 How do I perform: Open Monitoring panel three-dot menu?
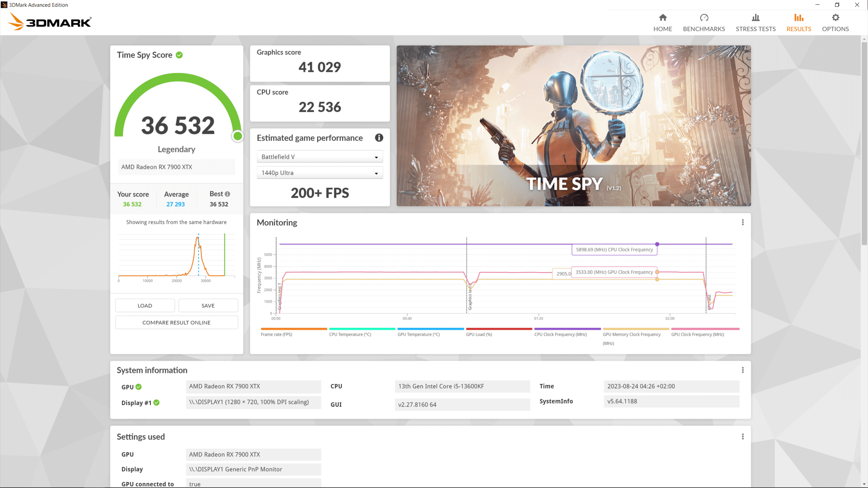(743, 222)
